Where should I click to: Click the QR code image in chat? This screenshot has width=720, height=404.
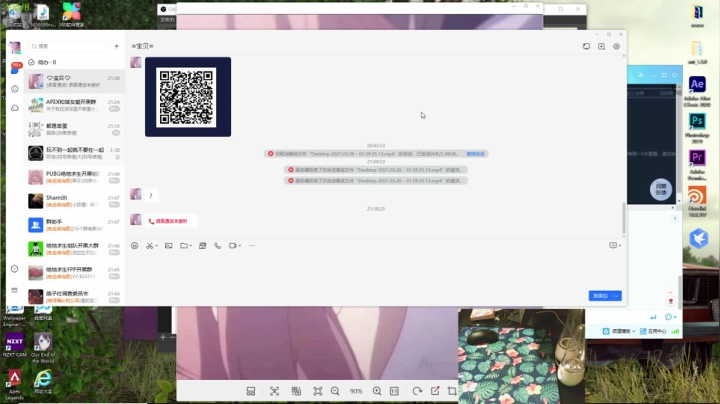188,97
